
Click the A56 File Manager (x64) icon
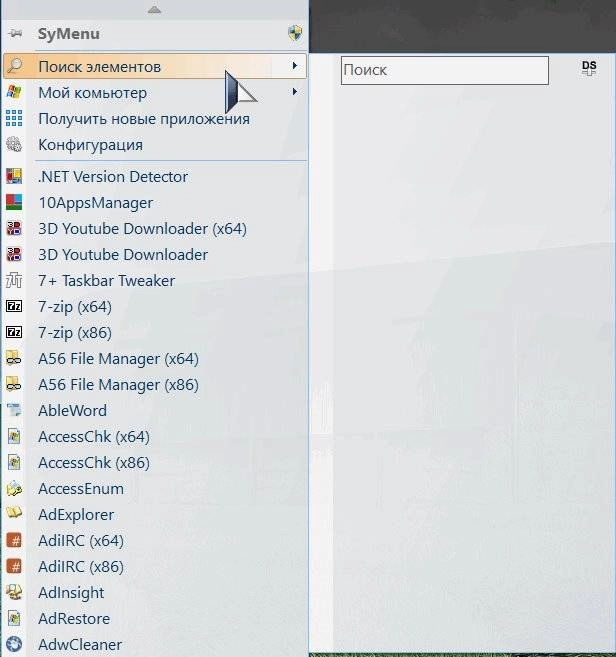14,358
